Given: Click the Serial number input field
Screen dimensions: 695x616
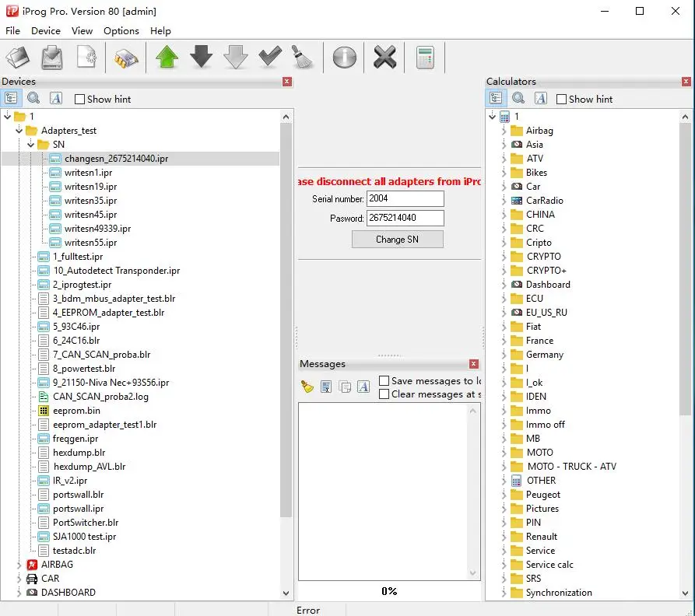Looking at the screenshot, I should (x=405, y=198).
